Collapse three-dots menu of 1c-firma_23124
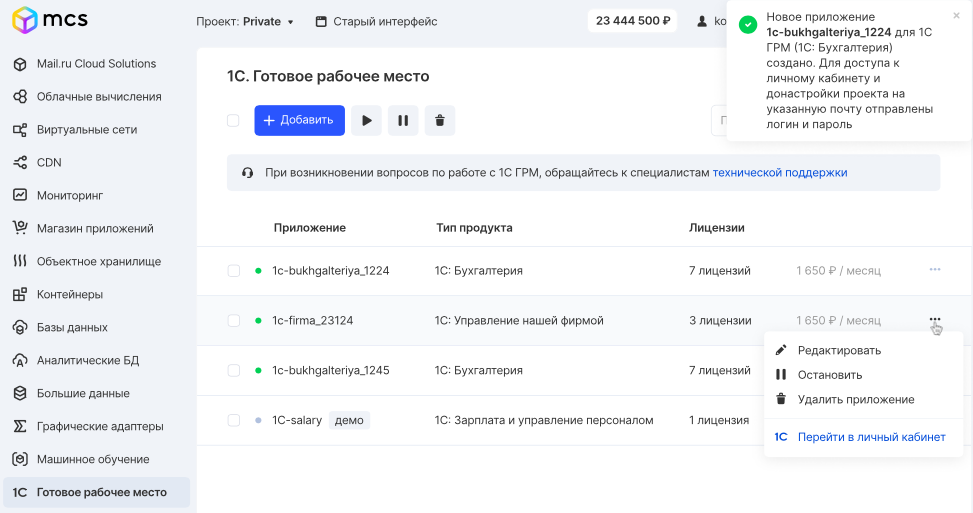973x513 pixels. coord(935,320)
